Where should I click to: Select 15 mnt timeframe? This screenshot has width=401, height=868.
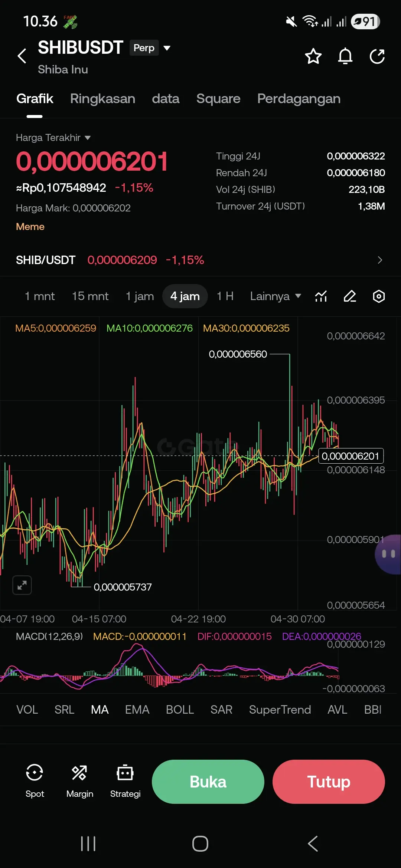90,296
